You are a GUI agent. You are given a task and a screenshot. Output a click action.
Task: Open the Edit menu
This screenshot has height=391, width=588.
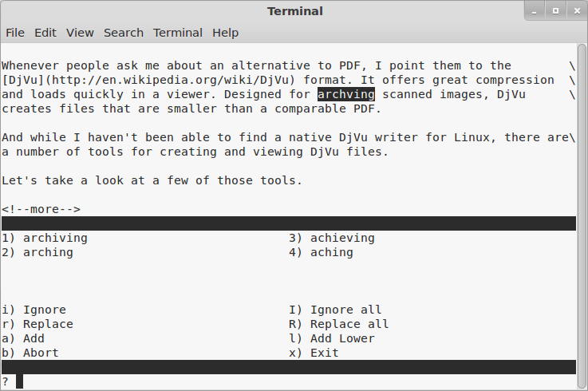pyautogui.click(x=45, y=33)
